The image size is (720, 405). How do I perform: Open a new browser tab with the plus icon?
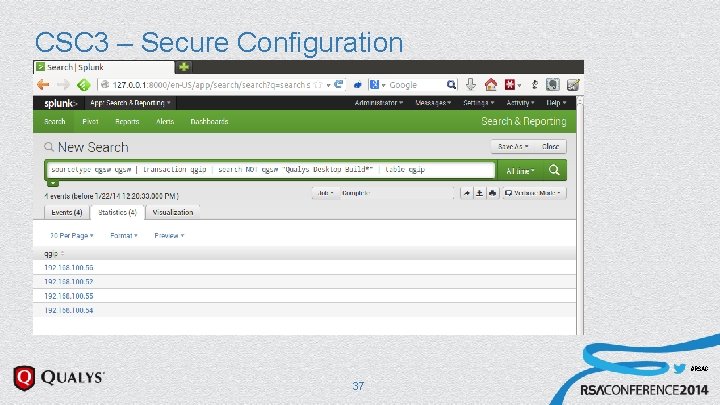point(184,67)
